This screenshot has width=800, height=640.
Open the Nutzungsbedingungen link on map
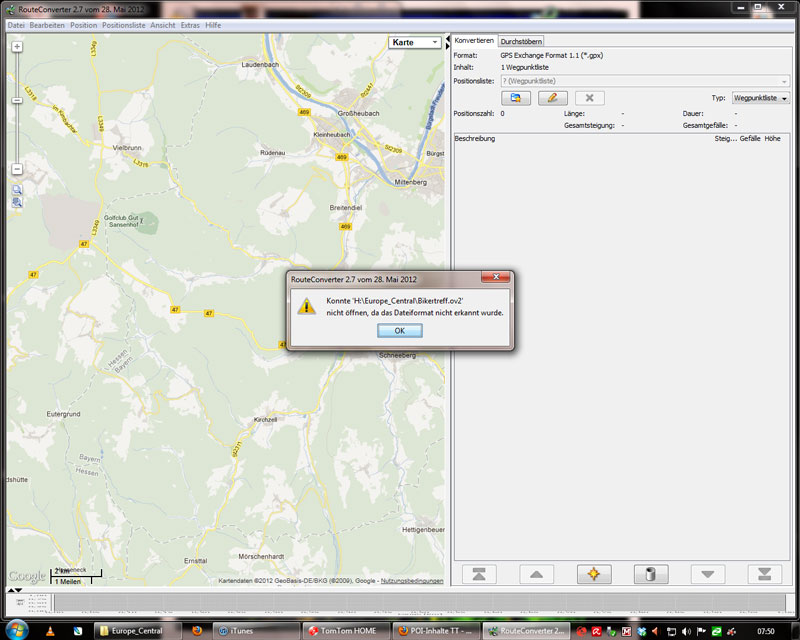[x=412, y=581]
